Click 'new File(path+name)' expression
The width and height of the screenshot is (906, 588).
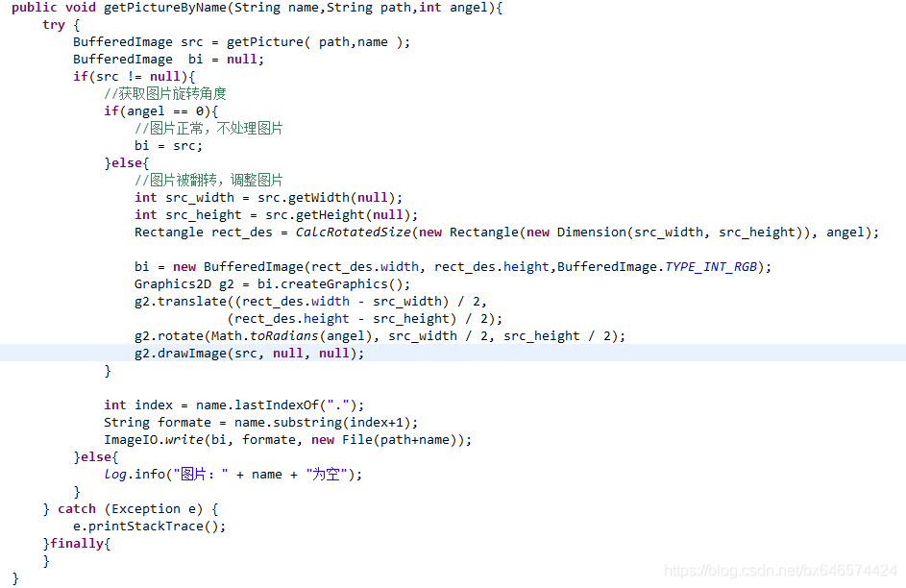[x=387, y=441]
